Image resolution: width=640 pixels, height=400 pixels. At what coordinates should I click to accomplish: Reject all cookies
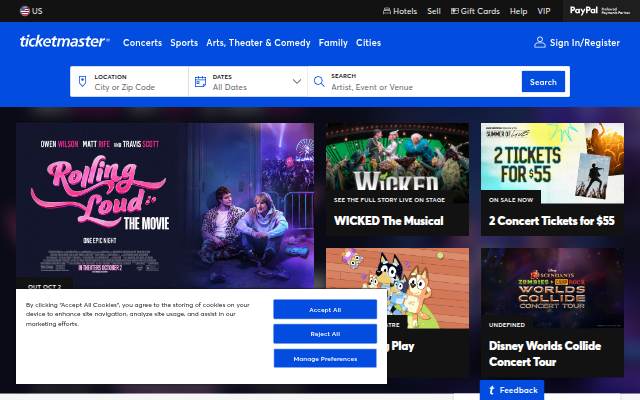325,334
